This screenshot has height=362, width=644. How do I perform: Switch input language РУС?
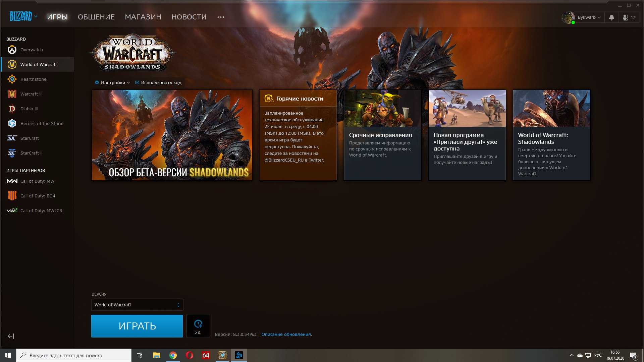[598, 355]
